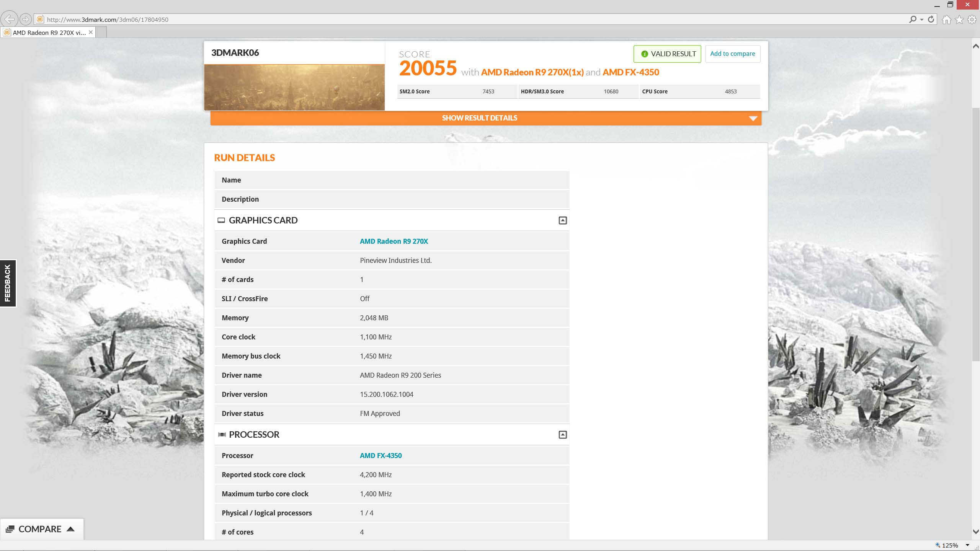Select Driver name AMD Radeon R9 200 Series

400,375
